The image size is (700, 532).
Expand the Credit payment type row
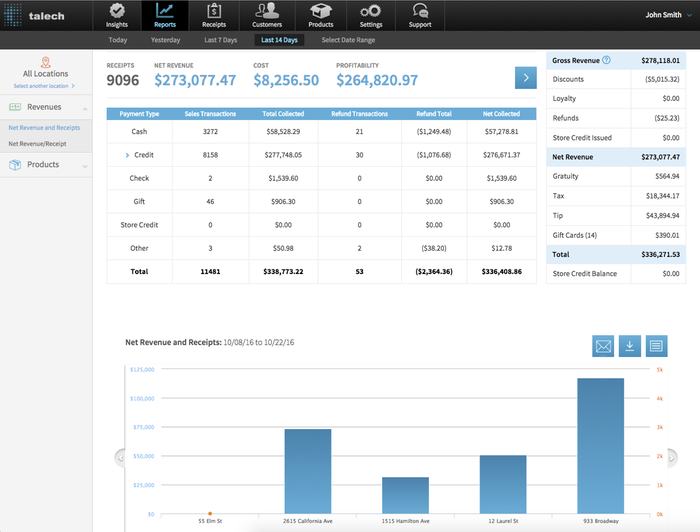pyautogui.click(x=128, y=155)
